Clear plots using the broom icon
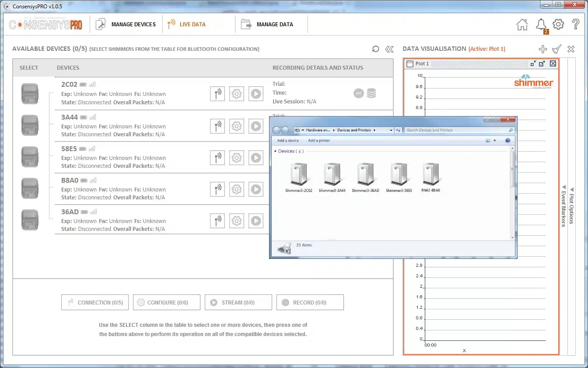 pyautogui.click(x=556, y=49)
